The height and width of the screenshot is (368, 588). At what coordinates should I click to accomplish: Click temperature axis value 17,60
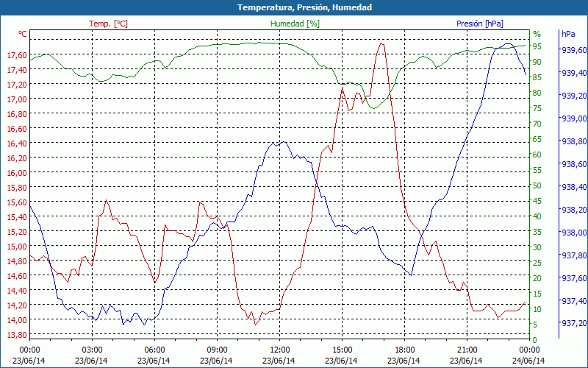[x=17, y=55]
